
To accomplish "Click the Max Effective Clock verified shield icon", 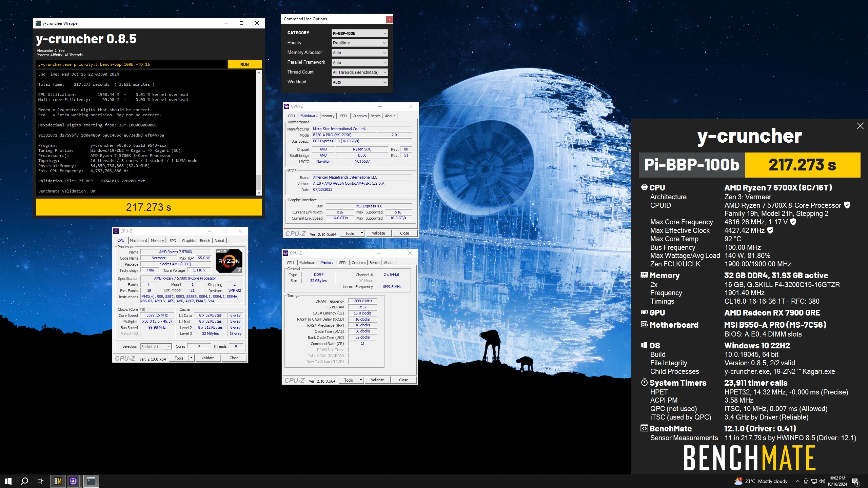I will point(770,230).
